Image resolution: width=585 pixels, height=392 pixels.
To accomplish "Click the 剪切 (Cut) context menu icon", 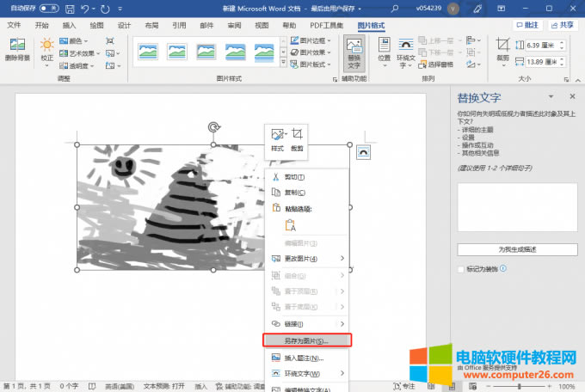I will tap(276, 176).
